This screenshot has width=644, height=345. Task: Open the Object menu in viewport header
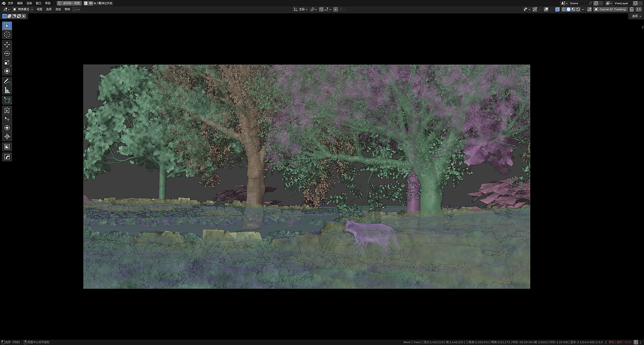67,9
